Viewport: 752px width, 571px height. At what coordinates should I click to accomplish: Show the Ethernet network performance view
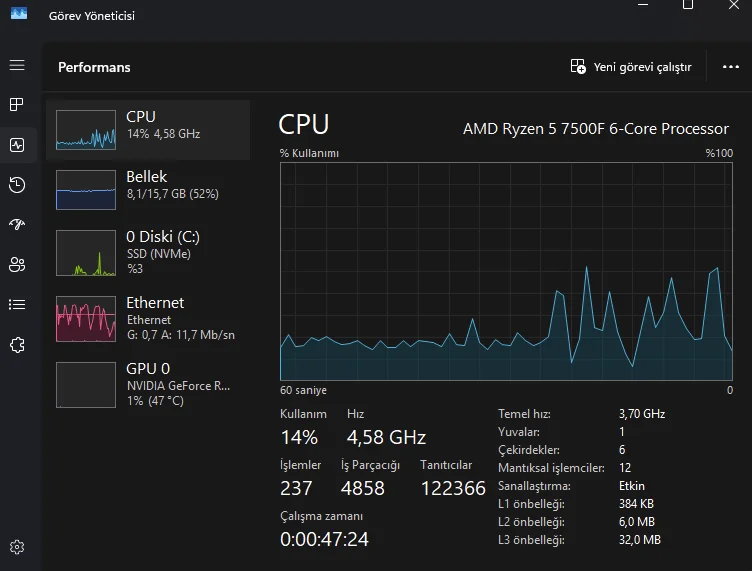[x=148, y=316]
